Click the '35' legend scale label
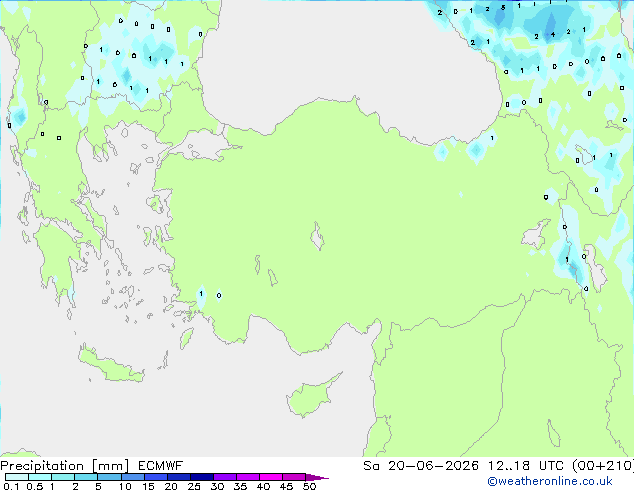Viewport: 634px width, 490px height. 240,486
